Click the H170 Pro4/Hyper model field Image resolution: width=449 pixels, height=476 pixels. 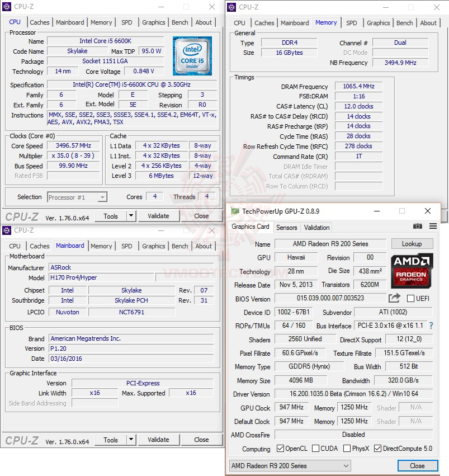tap(101, 277)
